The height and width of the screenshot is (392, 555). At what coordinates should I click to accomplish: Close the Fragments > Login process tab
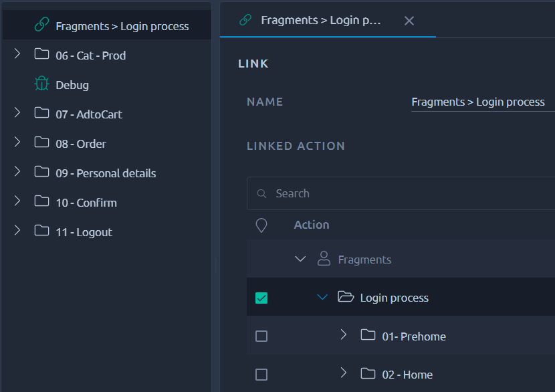409,21
